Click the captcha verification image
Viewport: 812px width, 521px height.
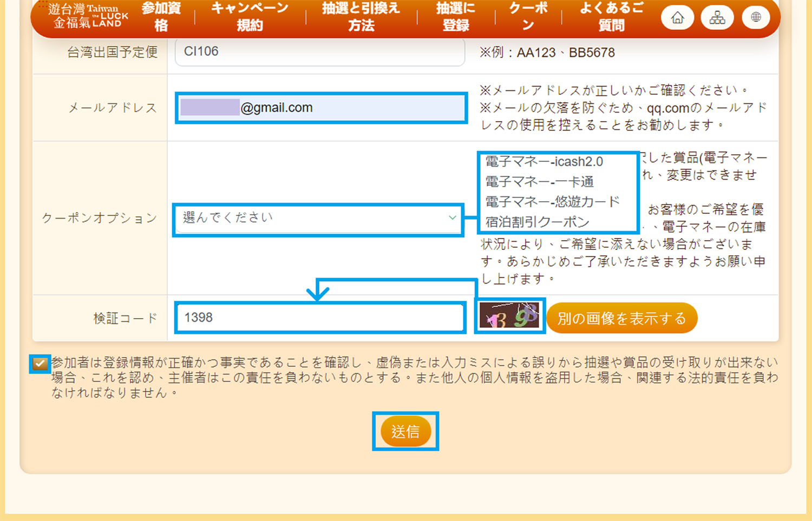coord(509,315)
